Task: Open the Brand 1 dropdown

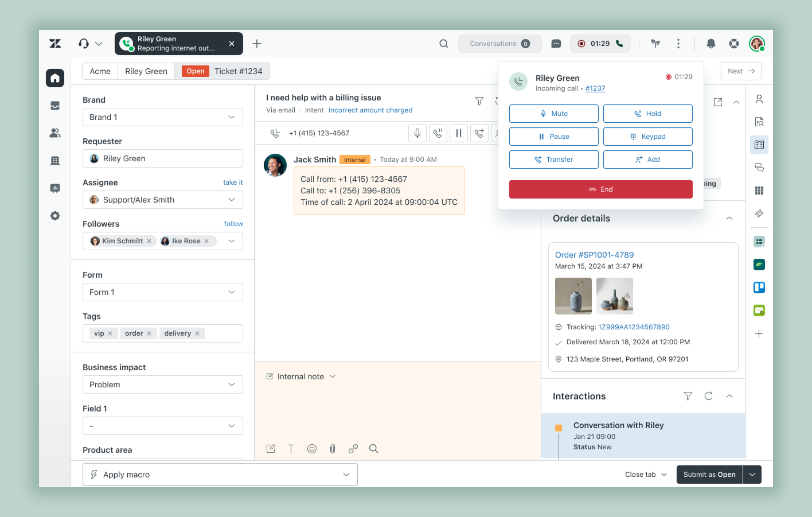Action: pyautogui.click(x=162, y=117)
